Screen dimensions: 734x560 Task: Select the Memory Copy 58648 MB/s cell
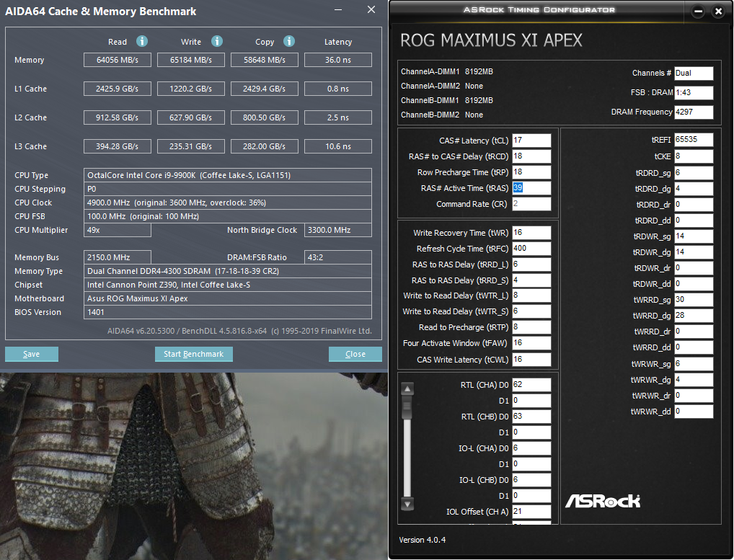265,60
